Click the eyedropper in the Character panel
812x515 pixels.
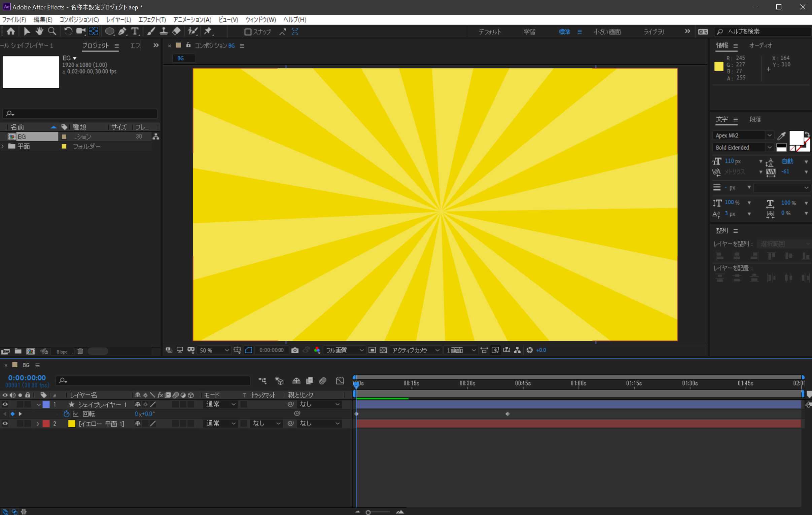[781, 136]
